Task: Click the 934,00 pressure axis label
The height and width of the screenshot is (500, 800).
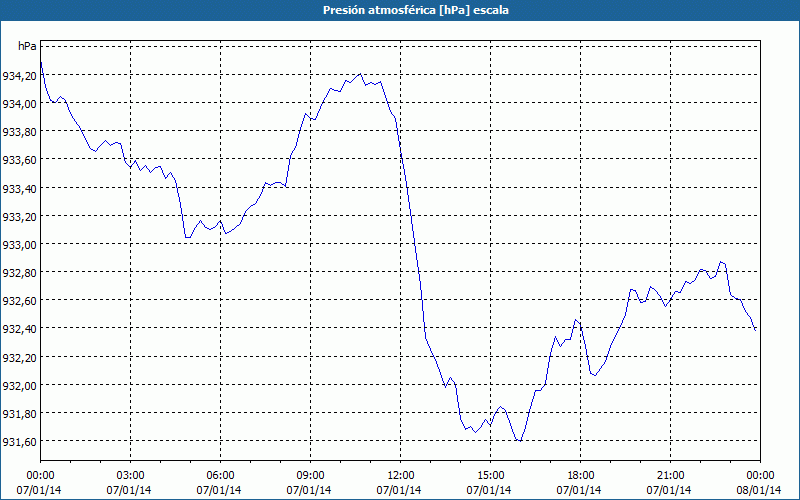Action: point(19,104)
